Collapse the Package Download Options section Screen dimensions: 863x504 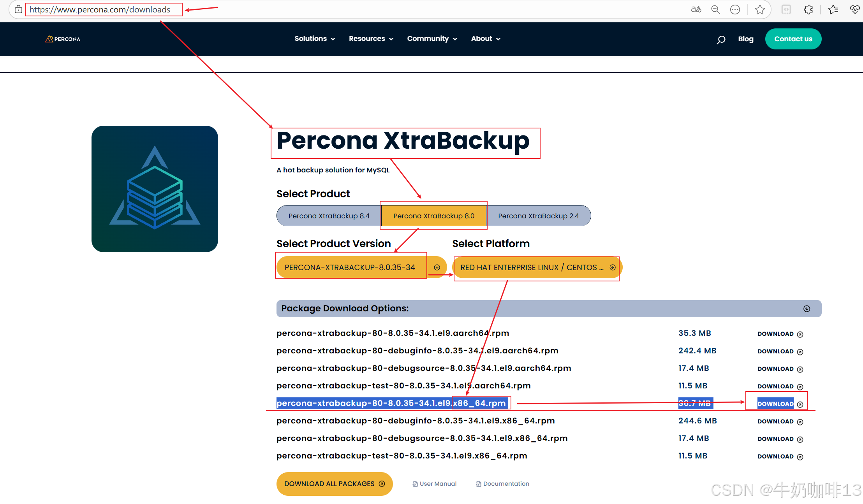[x=807, y=309]
